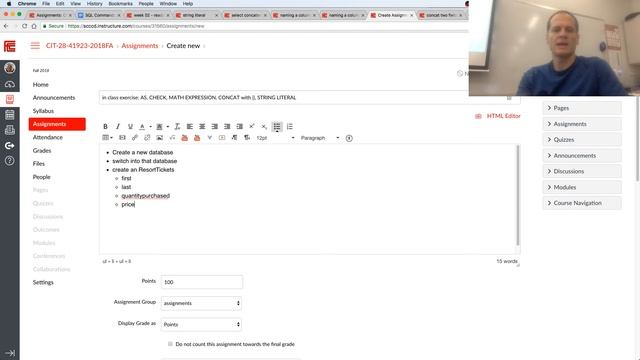Expand the Course Navigation section
The image size is (640, 360).
click(582, 203)
